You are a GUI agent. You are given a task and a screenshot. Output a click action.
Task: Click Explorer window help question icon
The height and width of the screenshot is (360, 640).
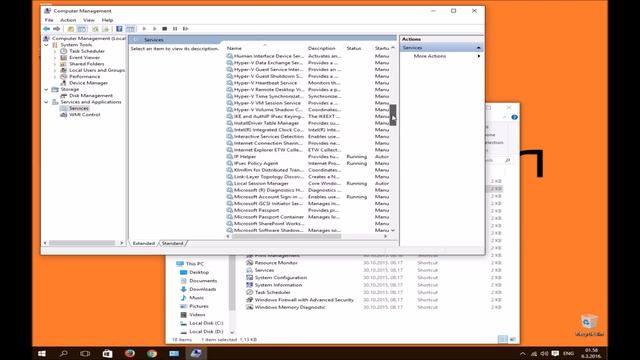(514, 117)
